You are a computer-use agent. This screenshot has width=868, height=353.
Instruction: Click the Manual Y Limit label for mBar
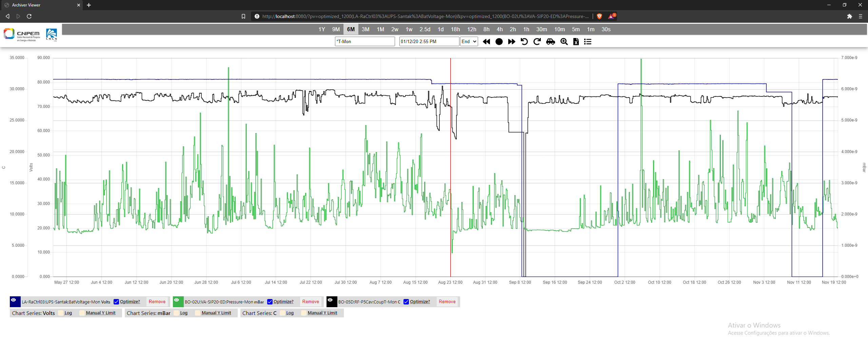point(216,313)
